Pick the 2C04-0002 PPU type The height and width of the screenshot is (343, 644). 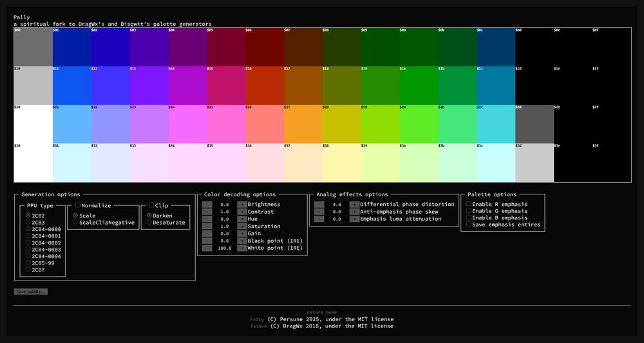click(x=28, y=242)
